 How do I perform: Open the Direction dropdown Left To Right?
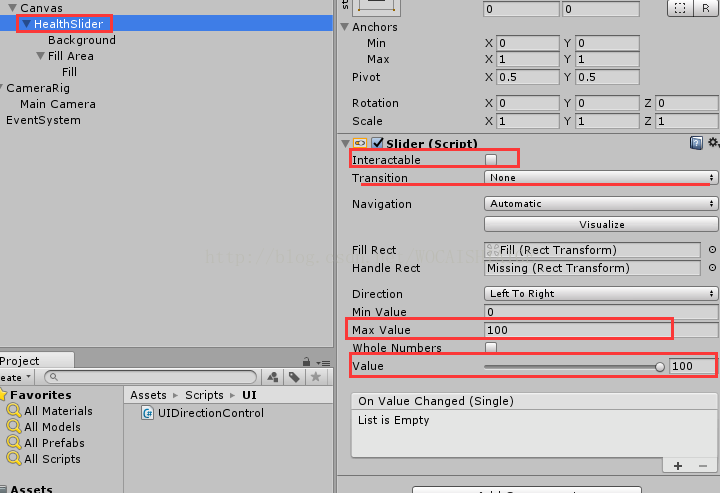pos(601,293)
